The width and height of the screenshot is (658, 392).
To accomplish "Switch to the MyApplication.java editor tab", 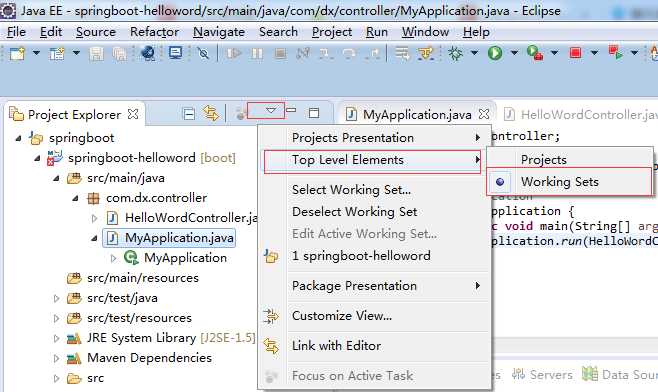I will coord(417,115).
